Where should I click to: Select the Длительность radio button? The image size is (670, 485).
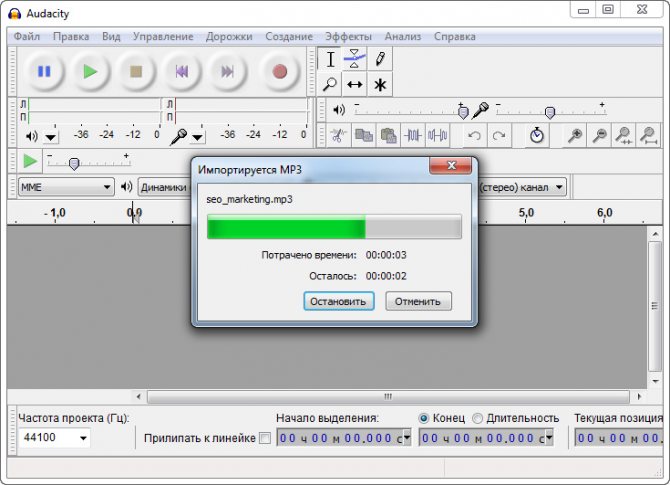pyautogui.click(x=477, y=418)
